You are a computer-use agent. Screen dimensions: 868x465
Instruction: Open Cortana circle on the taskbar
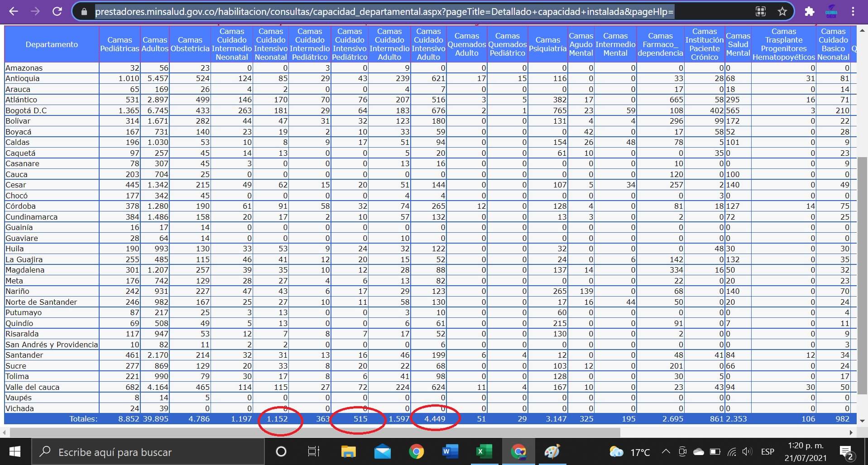[x=281, y=451]
